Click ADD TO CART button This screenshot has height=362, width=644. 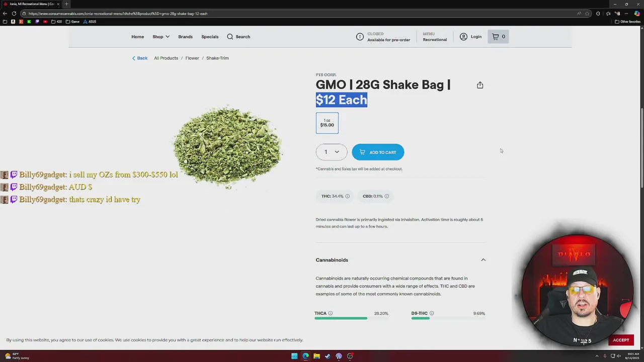click(378, 152)
